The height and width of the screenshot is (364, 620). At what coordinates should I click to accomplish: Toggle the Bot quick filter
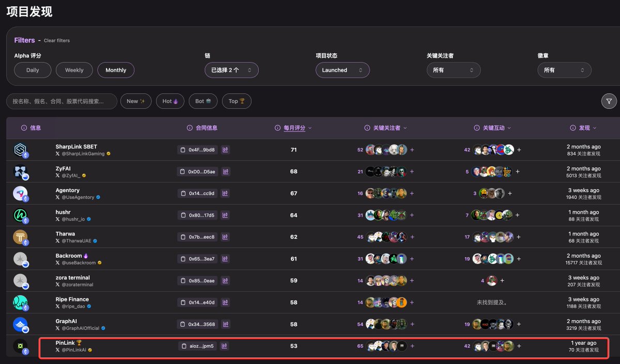click(203, 101)
